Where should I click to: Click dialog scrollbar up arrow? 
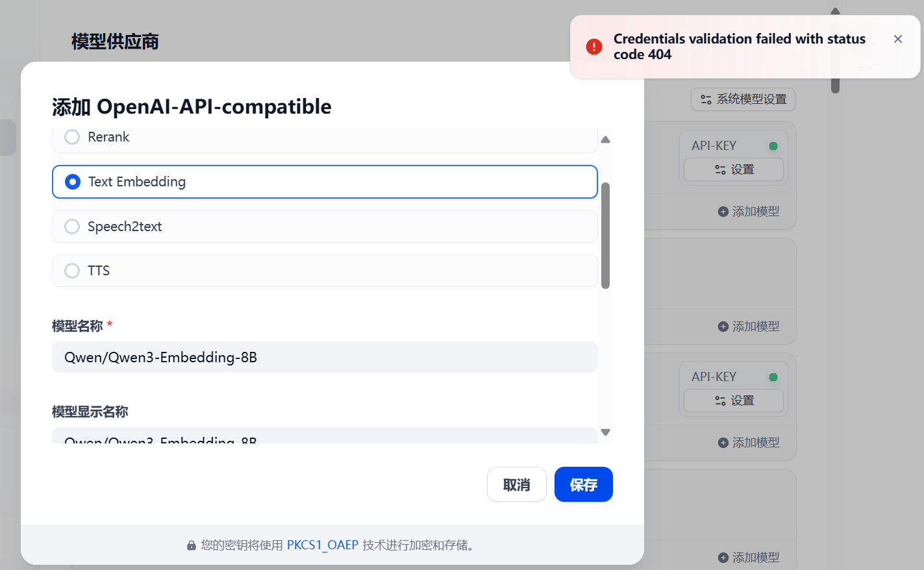[x=606, y=140]
